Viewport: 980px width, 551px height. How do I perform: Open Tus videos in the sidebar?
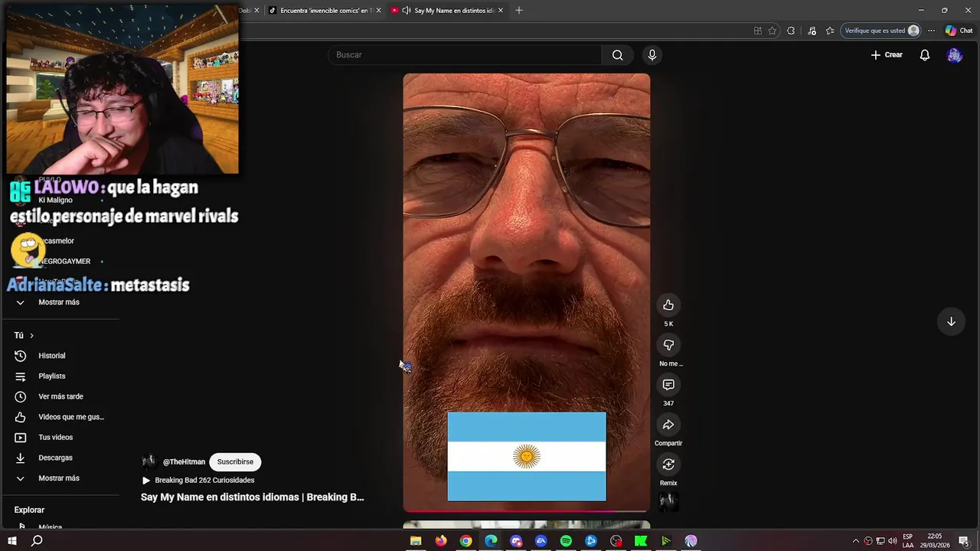[x=55, y=438]
